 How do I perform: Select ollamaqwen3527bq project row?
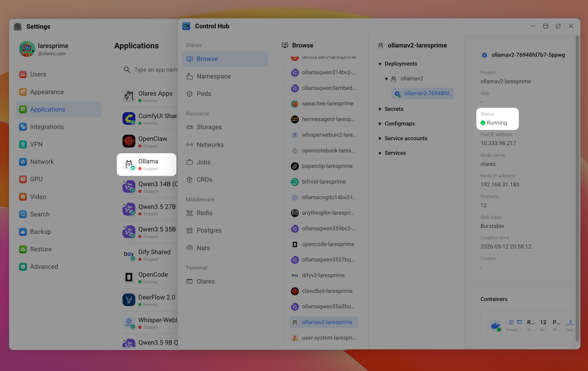324,260
